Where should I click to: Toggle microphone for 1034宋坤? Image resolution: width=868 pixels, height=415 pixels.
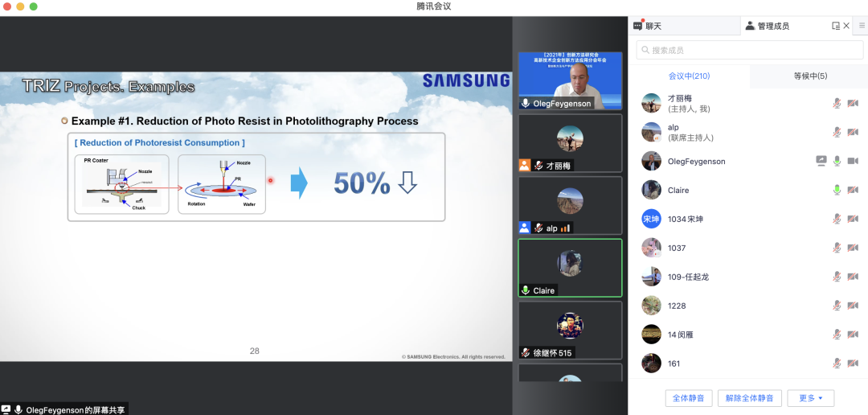pyautogui.click(x=837, y=219)
